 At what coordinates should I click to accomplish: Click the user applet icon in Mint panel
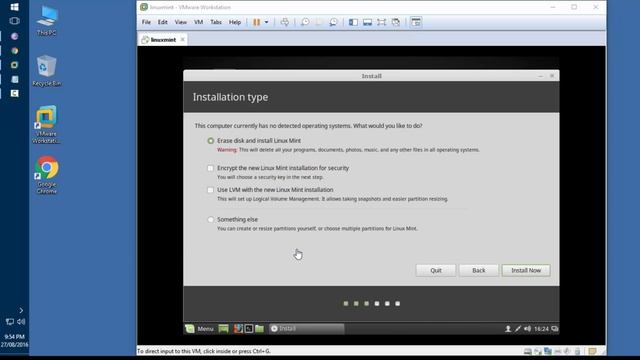tap(508, 329)
